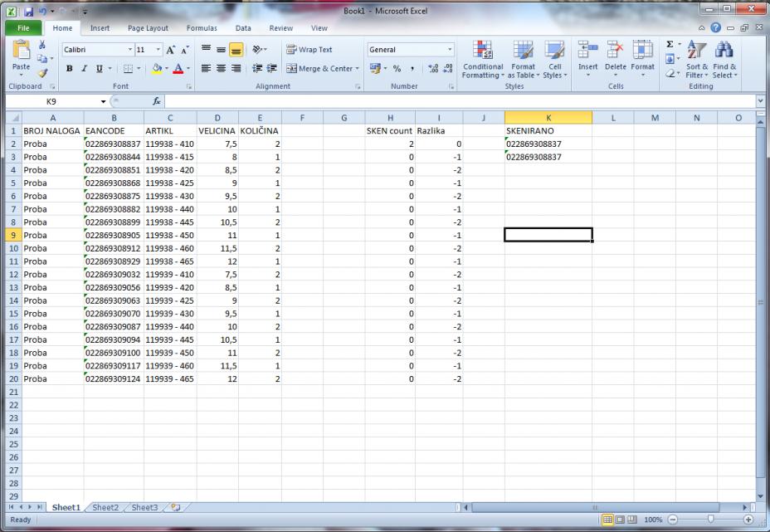Click the Paste clipboard icon

(x=21, y=51)
